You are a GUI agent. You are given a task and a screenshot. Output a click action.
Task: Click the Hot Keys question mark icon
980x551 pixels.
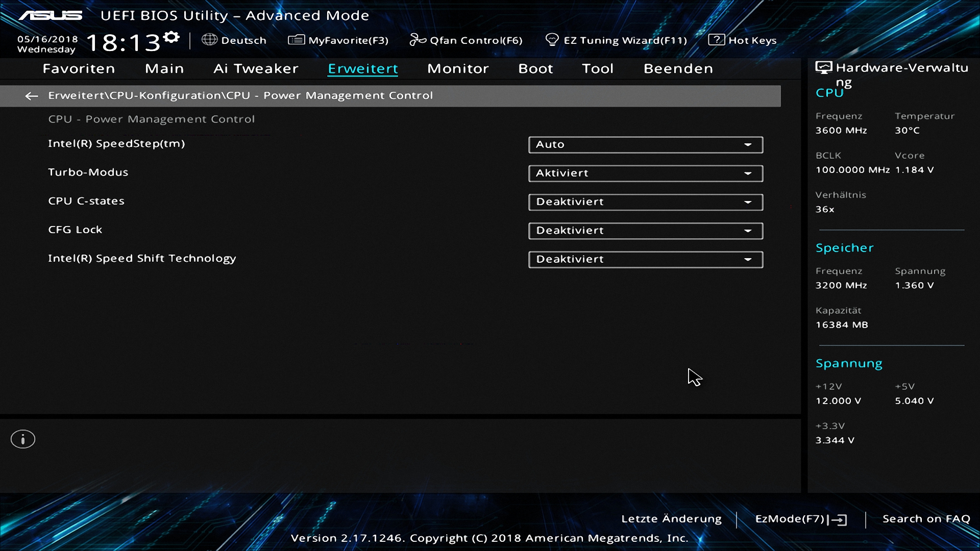pyautogui.click(x=716, y=40)
